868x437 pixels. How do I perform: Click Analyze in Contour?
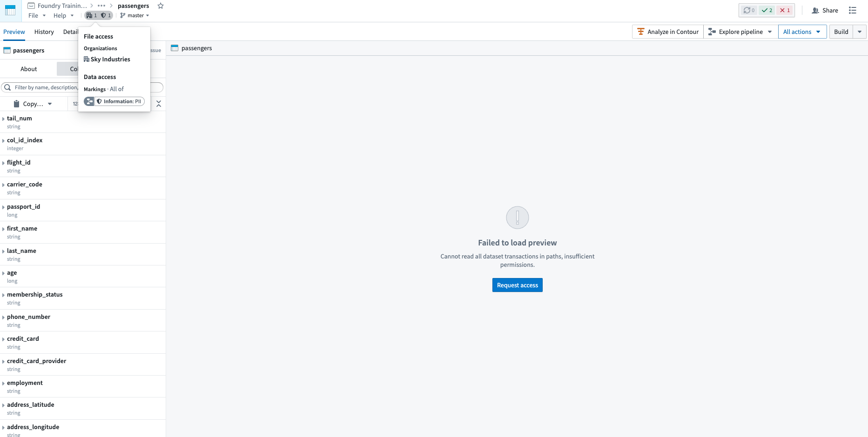[x=668, y=32]
